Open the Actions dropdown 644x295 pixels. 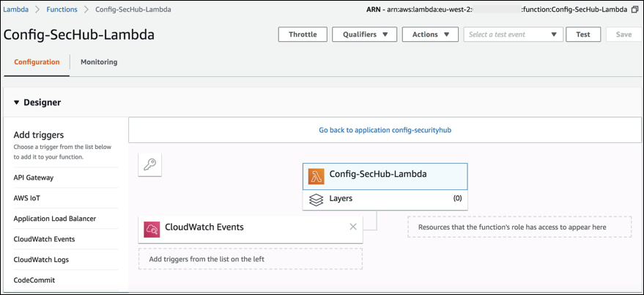point(430,34)
